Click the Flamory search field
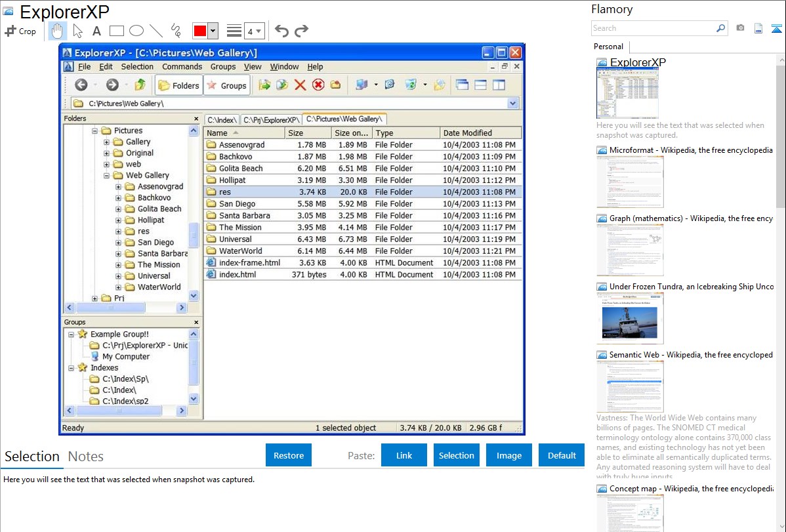 click(x=653, y=28)
